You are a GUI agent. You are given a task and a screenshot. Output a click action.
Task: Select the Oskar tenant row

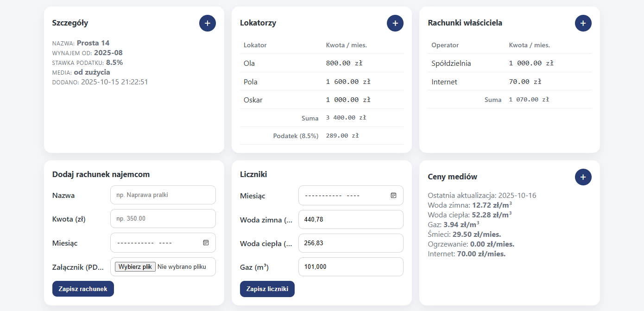(321, 100)
